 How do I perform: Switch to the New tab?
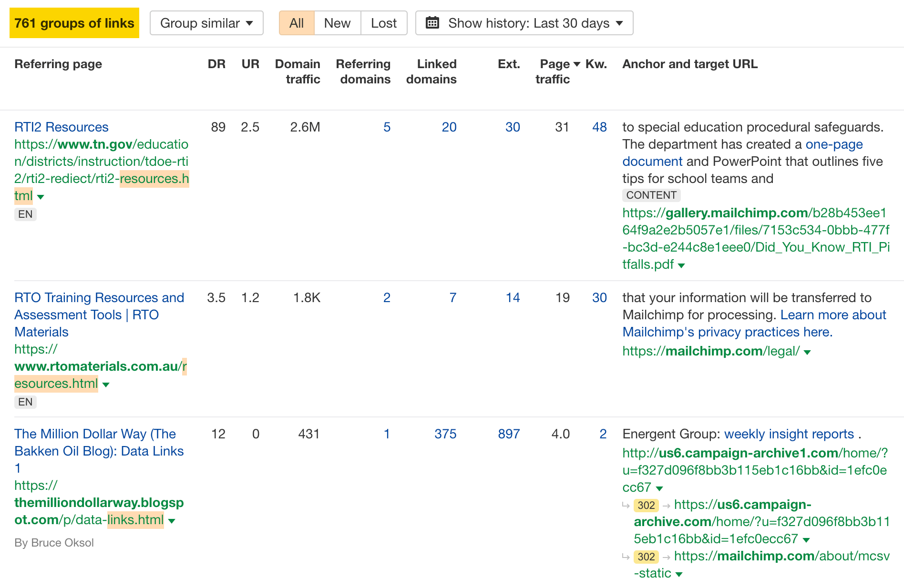point(337,22)
